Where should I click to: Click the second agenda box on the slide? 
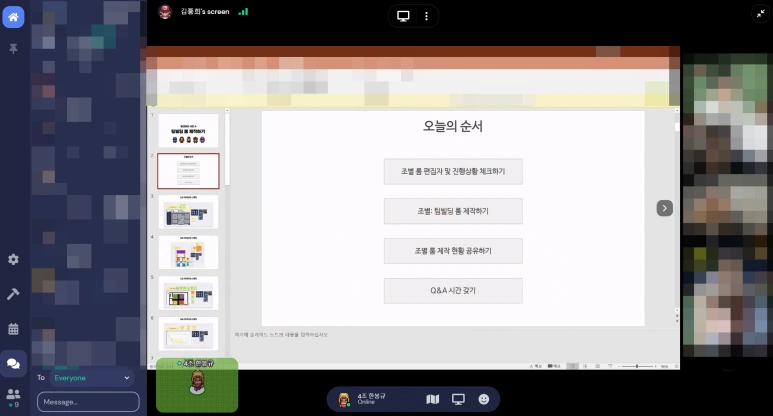tap(453, 211)
